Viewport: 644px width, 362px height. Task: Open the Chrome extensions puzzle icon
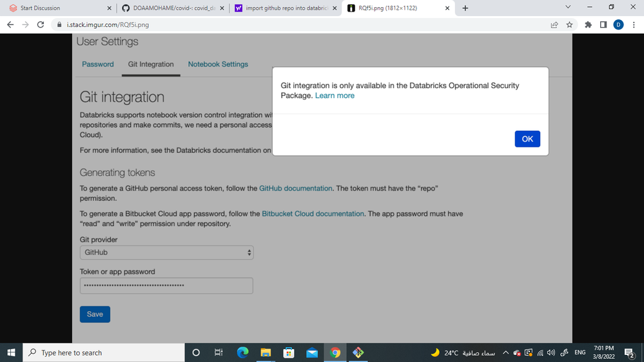point(588,25)
